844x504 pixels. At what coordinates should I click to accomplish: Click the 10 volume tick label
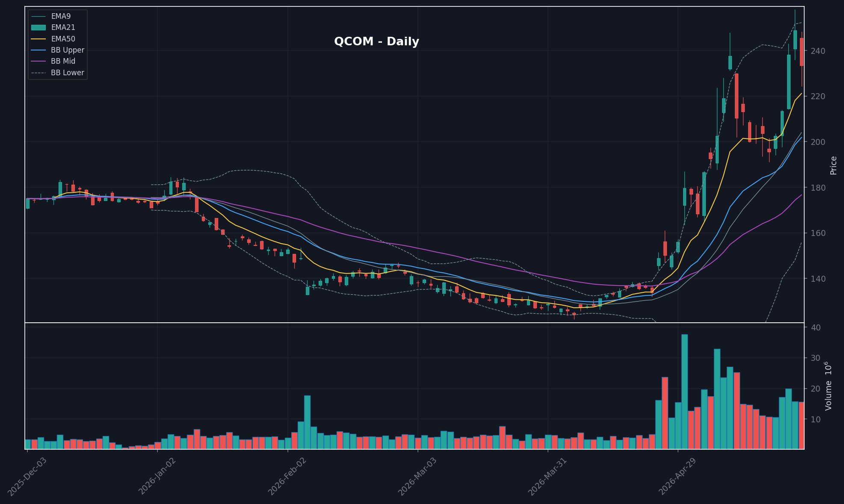815,419
